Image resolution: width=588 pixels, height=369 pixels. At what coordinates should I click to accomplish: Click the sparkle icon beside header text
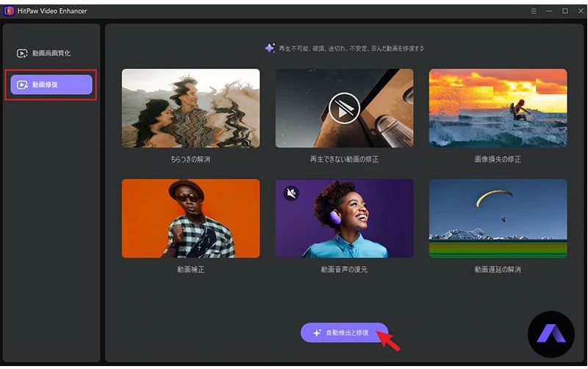[270, 49]
